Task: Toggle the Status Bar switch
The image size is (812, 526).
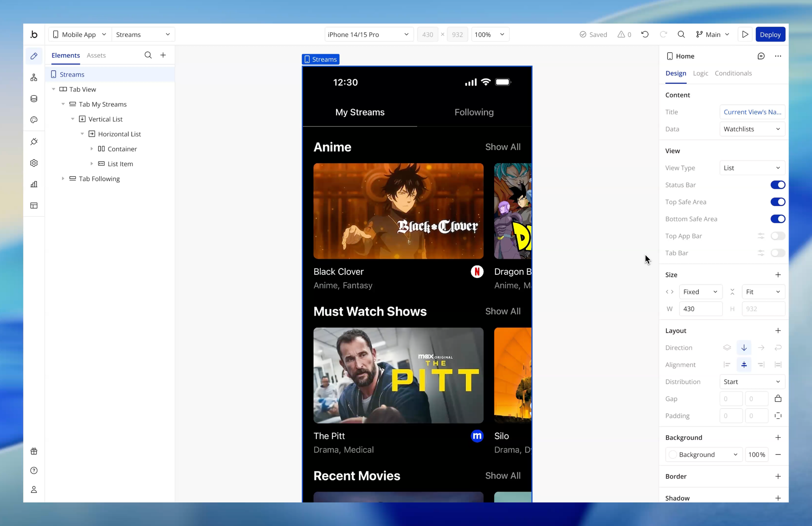Action: pyautogui.click(x=778, y=185)
